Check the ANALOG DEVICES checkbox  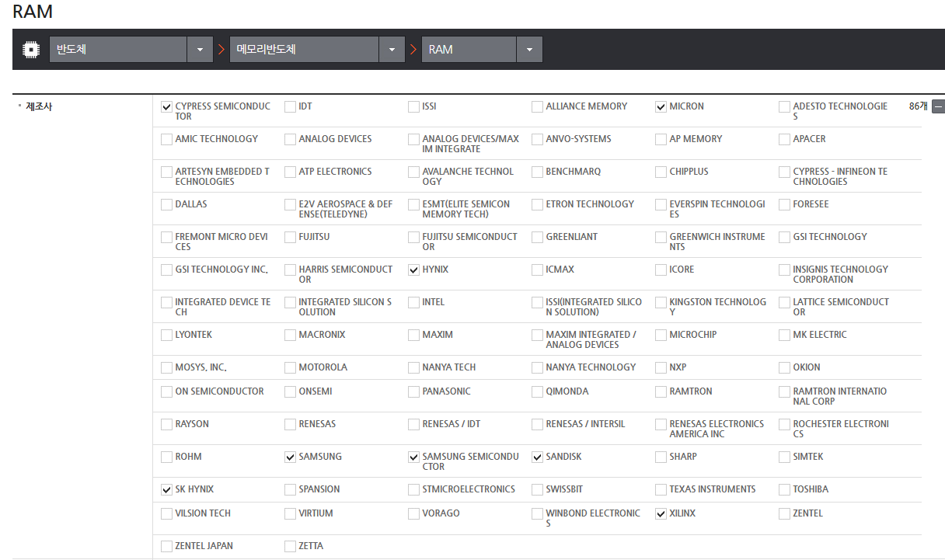tap(290, 139)
